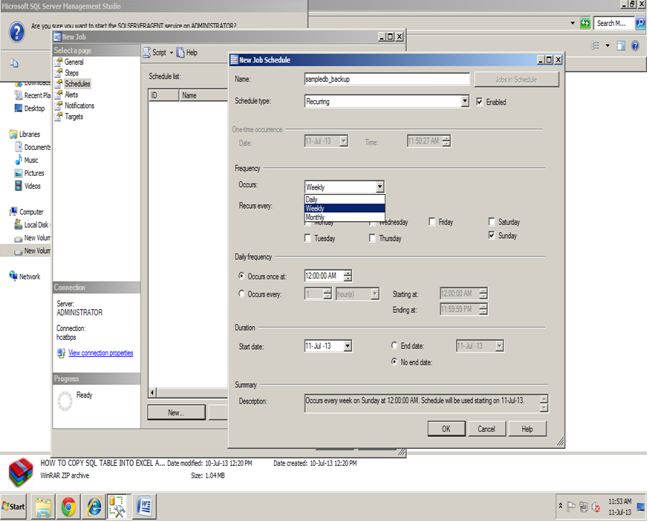Click the New... button under Schedule list
650x522 pixels.
[176, 413]
